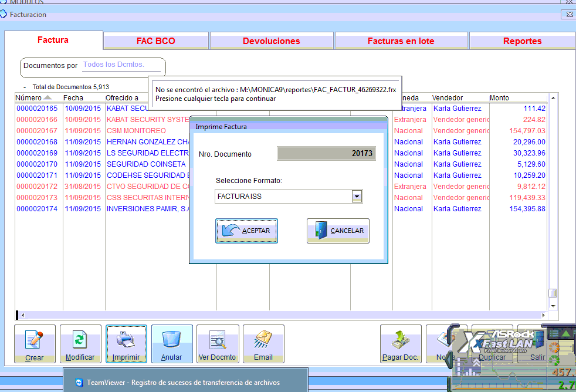Click the vertical scrollbar thumb
This screenshot has height=392, width=576.
click(553, 293)
